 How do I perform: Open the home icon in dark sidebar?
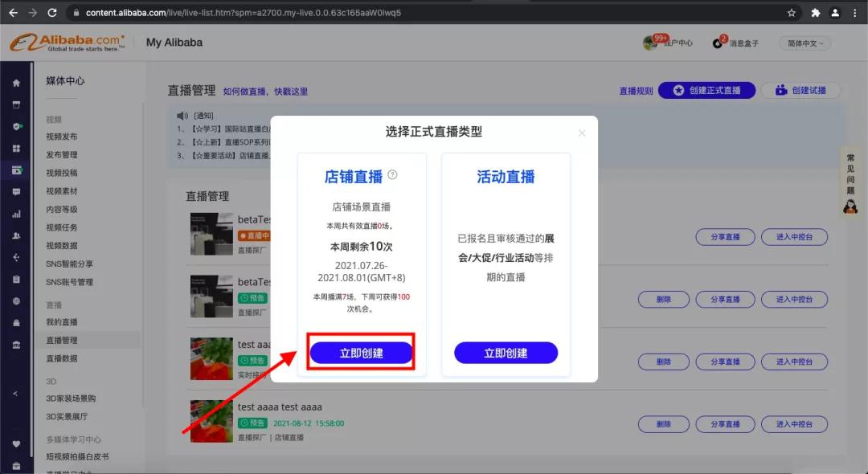(x=14, y=84)
